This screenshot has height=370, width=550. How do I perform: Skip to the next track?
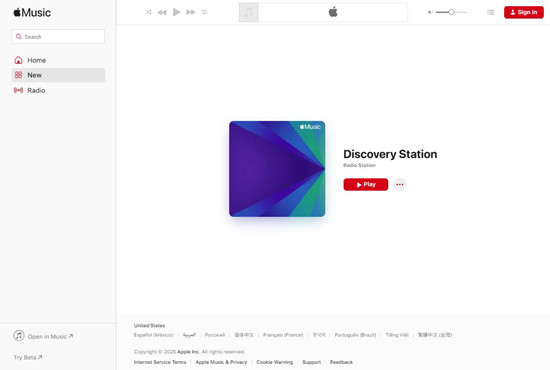(190, 12)
